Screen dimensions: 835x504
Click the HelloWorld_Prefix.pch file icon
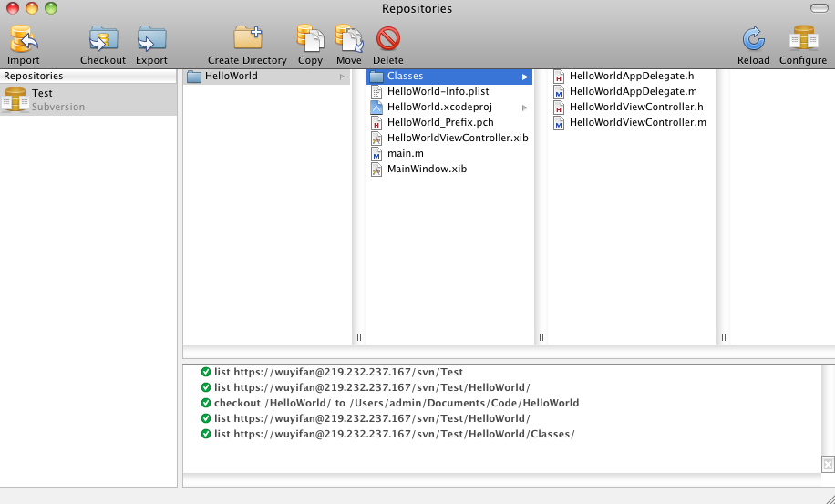coord(376,123)
